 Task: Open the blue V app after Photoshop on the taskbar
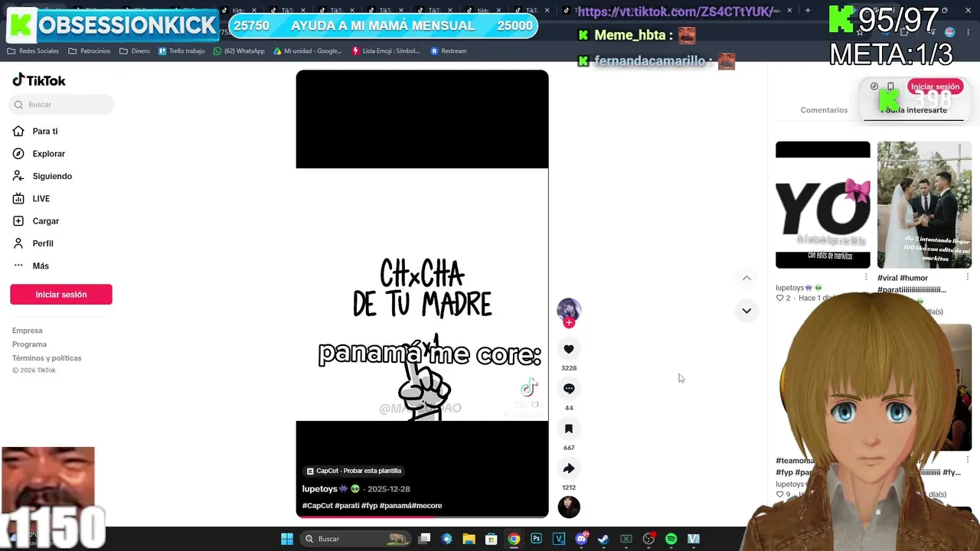(559, 539)
